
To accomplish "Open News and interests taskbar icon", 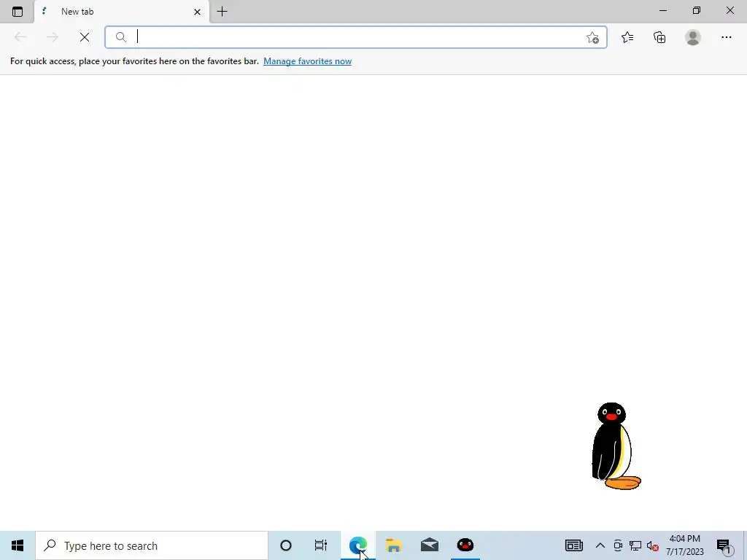I will (574, 545).
